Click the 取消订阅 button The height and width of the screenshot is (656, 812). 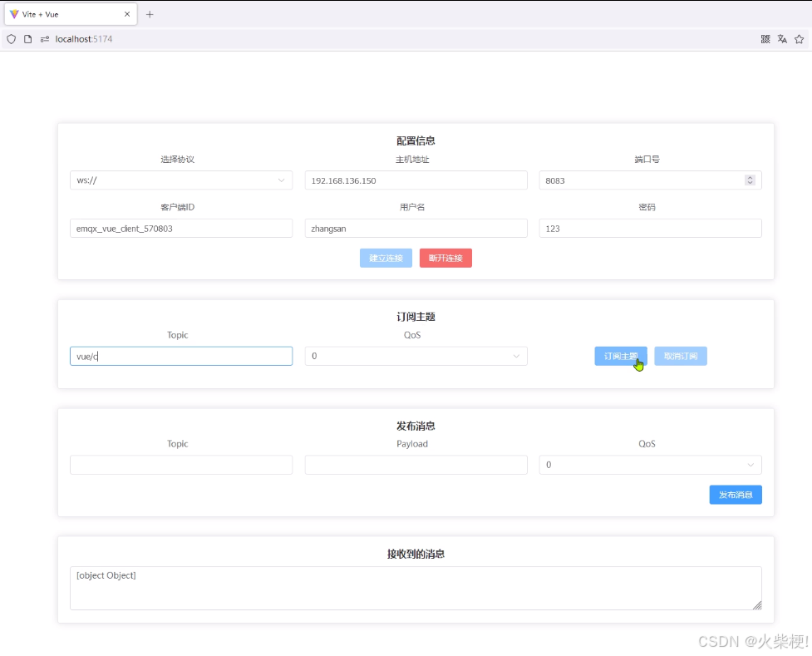tap(681, 356)
